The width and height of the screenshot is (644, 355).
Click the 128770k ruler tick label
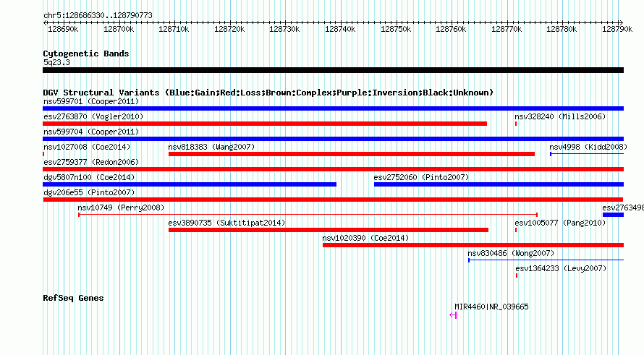[507, 29]
